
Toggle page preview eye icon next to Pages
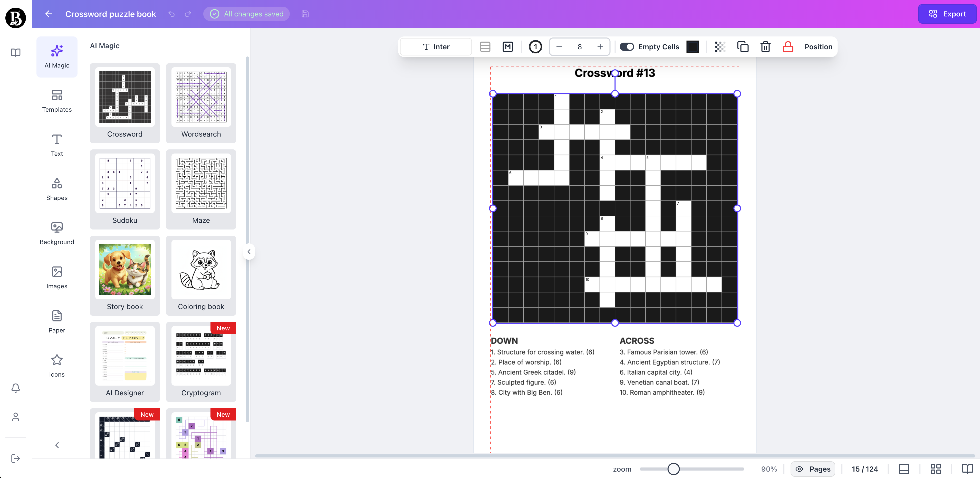point(799,469)
